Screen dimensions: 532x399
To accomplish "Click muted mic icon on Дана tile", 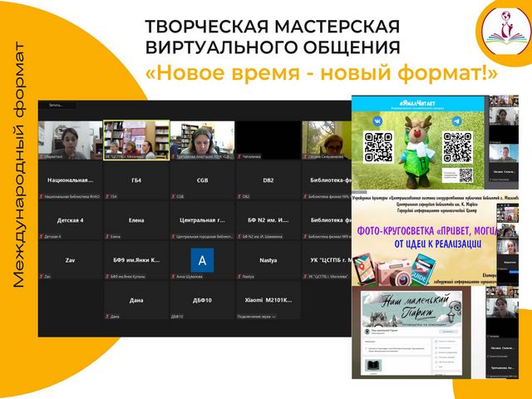I will click(x=107, y=317).
